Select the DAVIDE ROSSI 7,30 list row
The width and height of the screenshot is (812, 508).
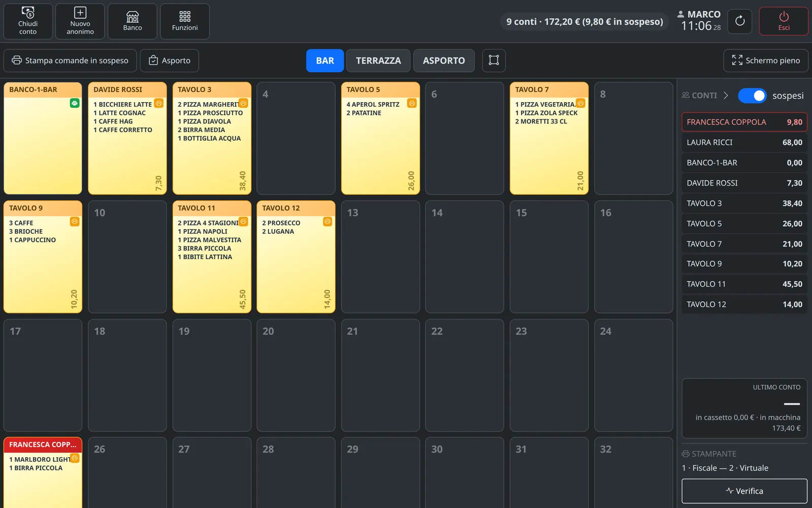pos(745,183)
